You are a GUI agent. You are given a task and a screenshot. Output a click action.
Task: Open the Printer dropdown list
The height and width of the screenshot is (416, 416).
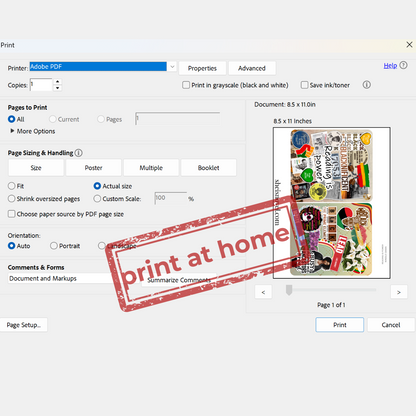point(172,67)
